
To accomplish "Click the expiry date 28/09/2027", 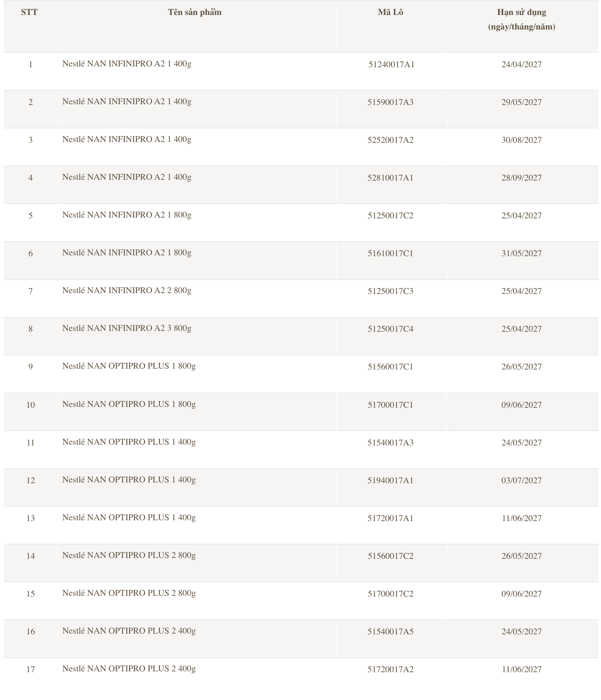I will pyautogui.click(x=521, y=178).
